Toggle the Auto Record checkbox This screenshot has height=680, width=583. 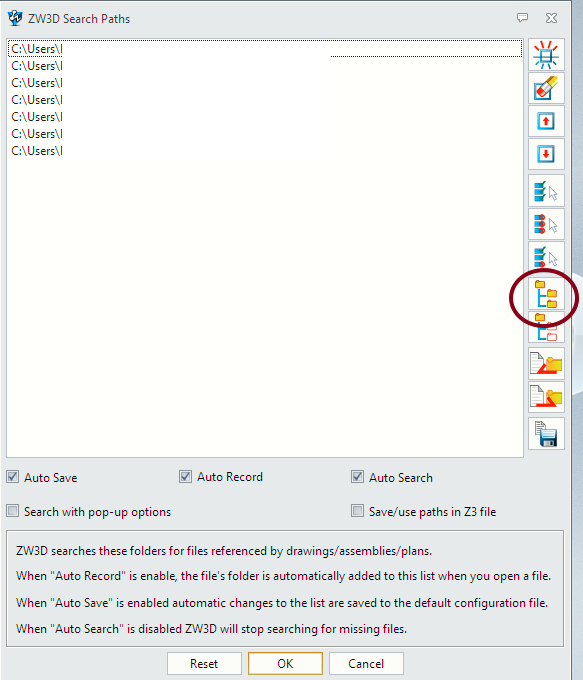185,477
